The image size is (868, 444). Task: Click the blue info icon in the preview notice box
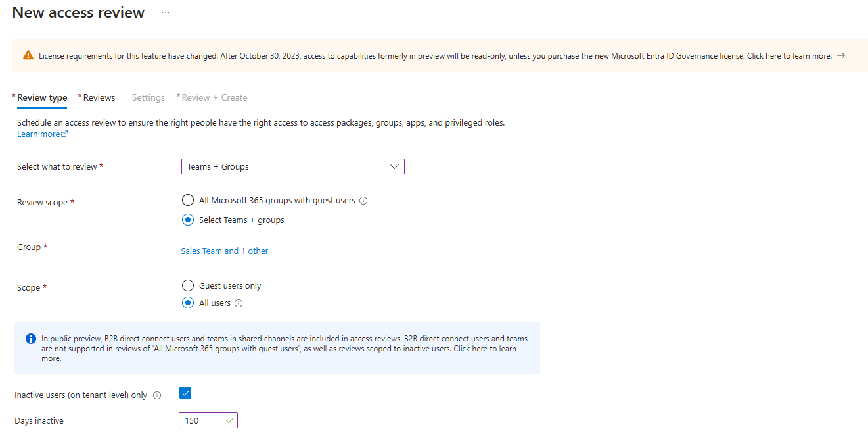point(30,338)
